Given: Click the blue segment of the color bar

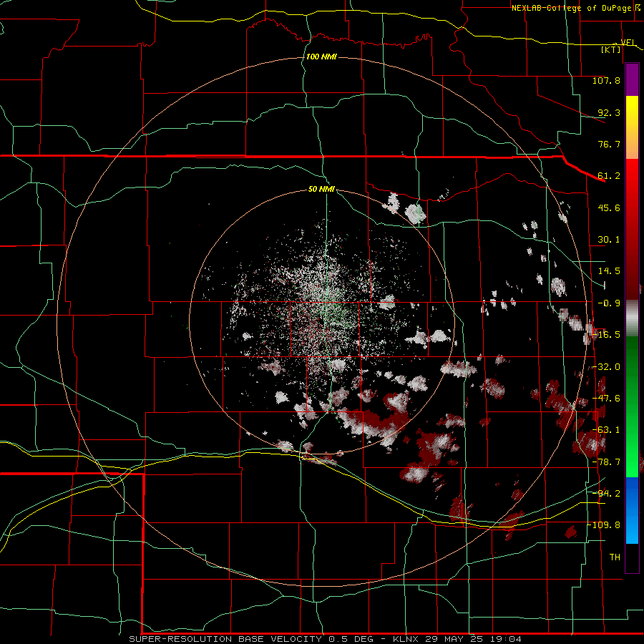Looking at the screenshot, I should tap(632, 510).
